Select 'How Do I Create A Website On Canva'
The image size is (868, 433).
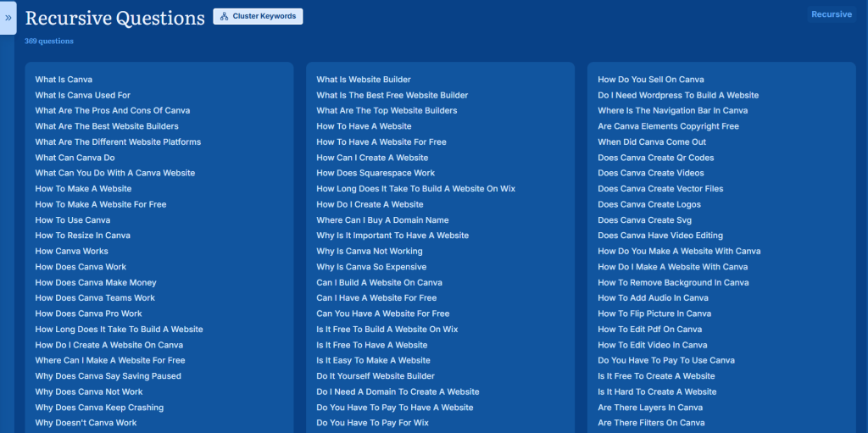[109, 345]
